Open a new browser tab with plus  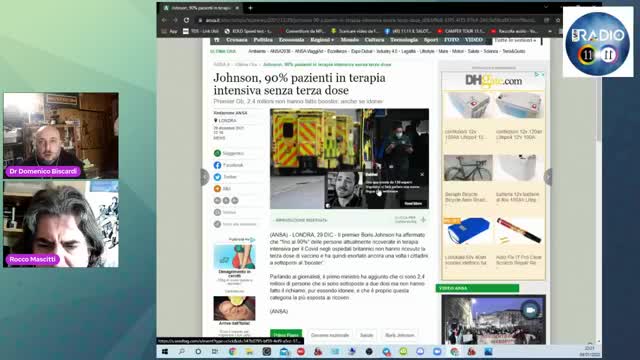pyautogui.click(x=250, y=8)
